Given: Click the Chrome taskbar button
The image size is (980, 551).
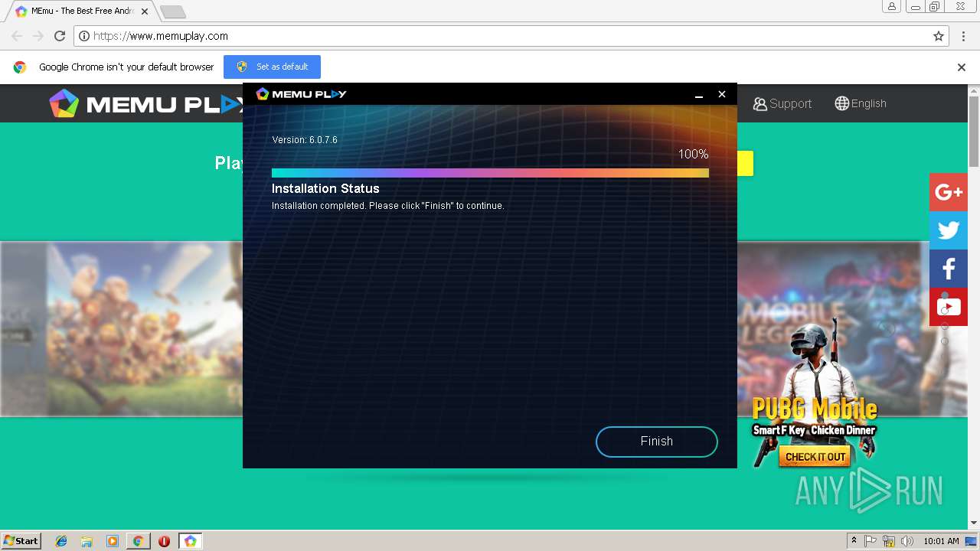Looking at the screenshot, I should coord(138,541).
